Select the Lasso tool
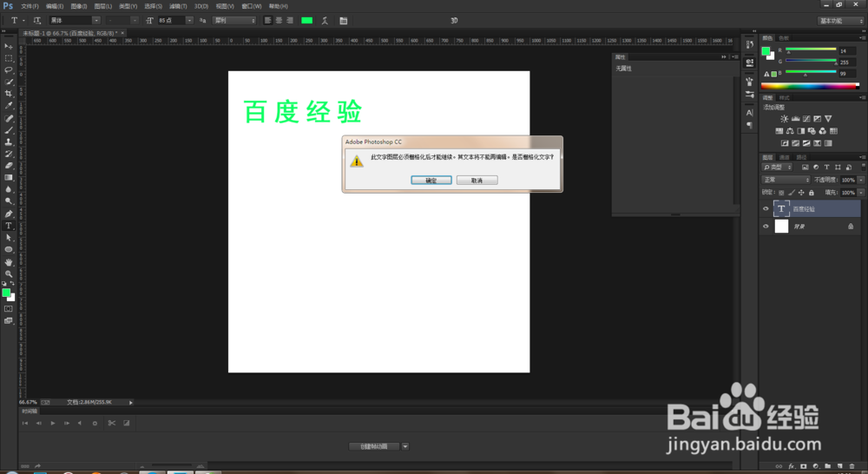Image resolution: width=868 pixels, height=474 pixels. point(9,69)
